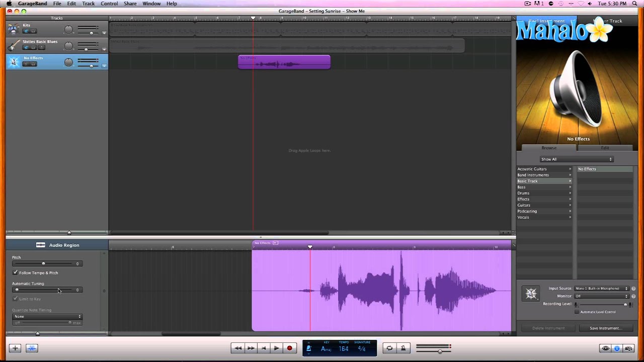Viewport: 644px width, 362px height.
Task: Select the Vocals category
Action: 544,217
